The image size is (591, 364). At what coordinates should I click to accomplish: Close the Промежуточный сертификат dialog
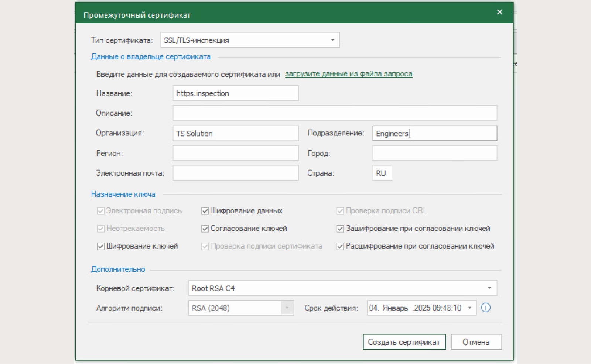500,12
